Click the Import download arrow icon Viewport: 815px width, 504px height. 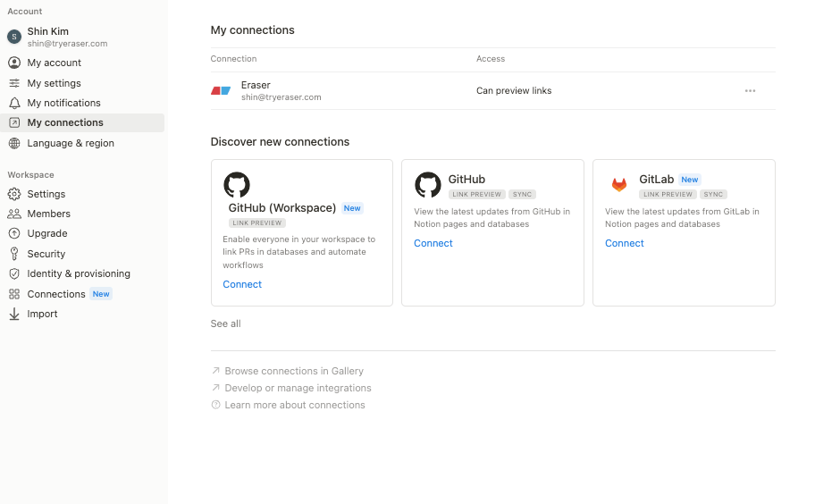(x=14, y=314)
